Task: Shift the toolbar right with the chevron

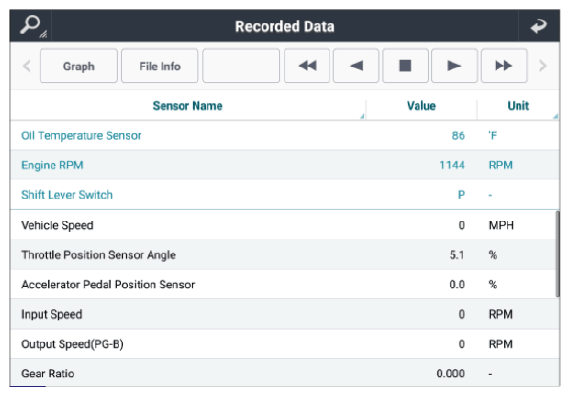Action: coord(543,66)
